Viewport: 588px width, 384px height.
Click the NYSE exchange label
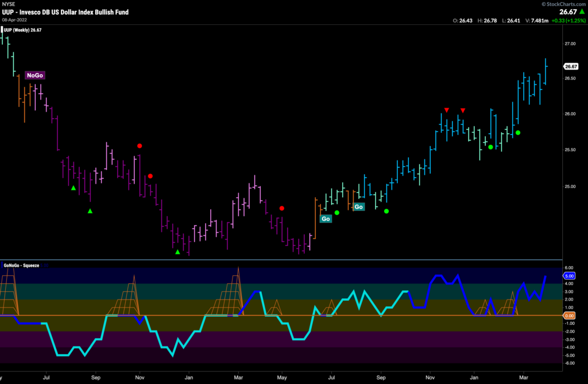[9, 4]
